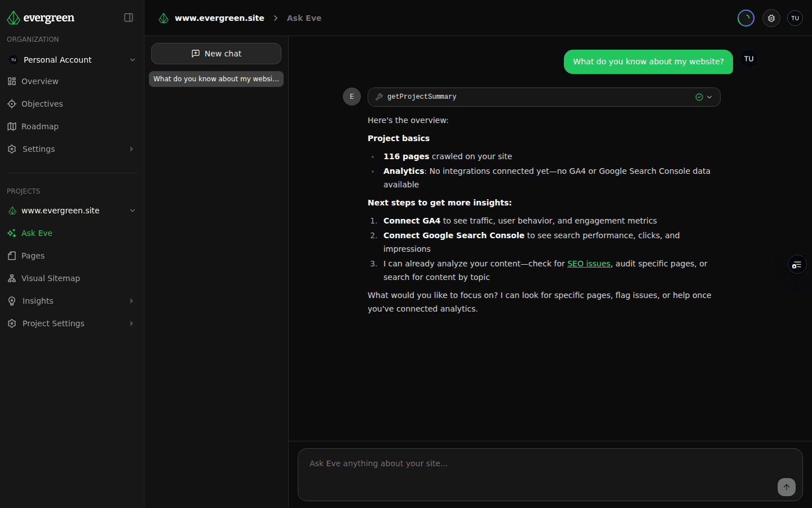Viewport: 812px width, 508px height.
Task: Click the success check on getProjectSummary
Action: coord(700,97)
